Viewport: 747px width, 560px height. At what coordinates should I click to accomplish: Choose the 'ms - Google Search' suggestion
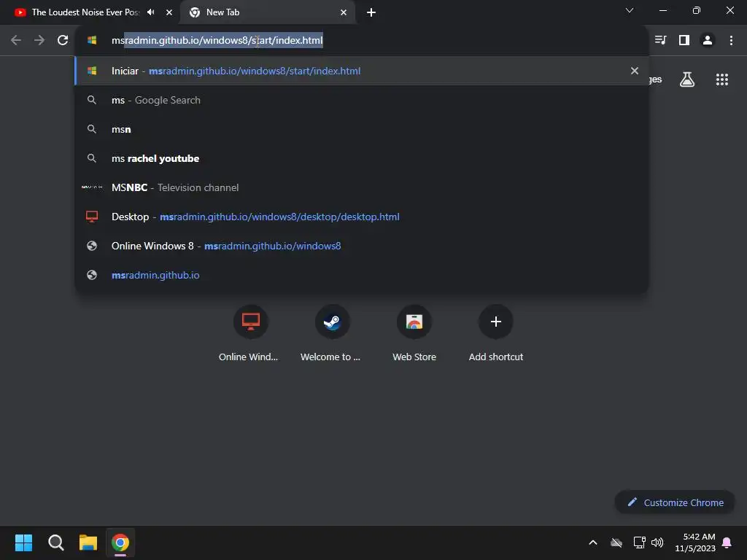point(362,100)
